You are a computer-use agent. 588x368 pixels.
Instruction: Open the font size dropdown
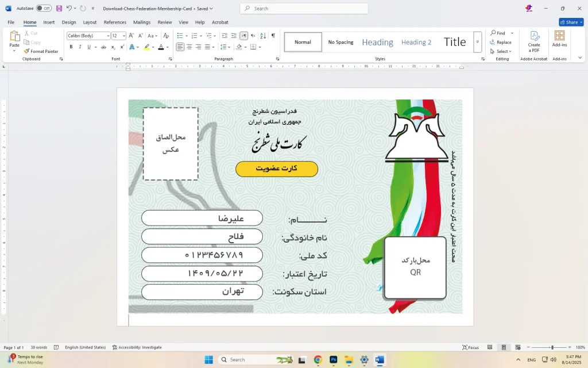click(124, 36)
